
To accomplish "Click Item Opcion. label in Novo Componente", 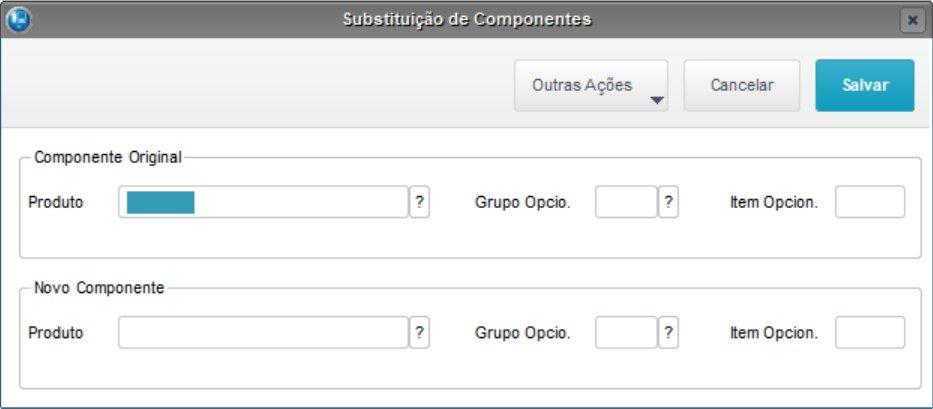I will tap(774, 333).
